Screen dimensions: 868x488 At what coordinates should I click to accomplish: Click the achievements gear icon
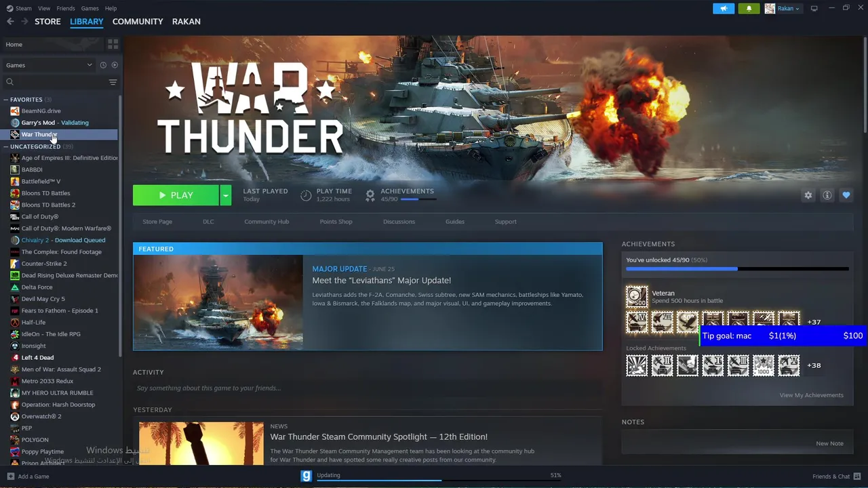tap(370, 195)
